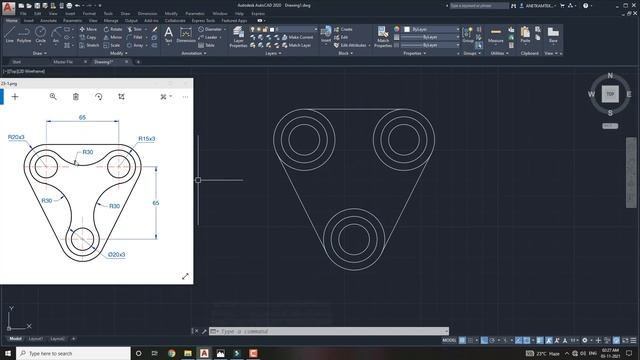
Task: Select the Line tool
Action: [x=9, y=34]
